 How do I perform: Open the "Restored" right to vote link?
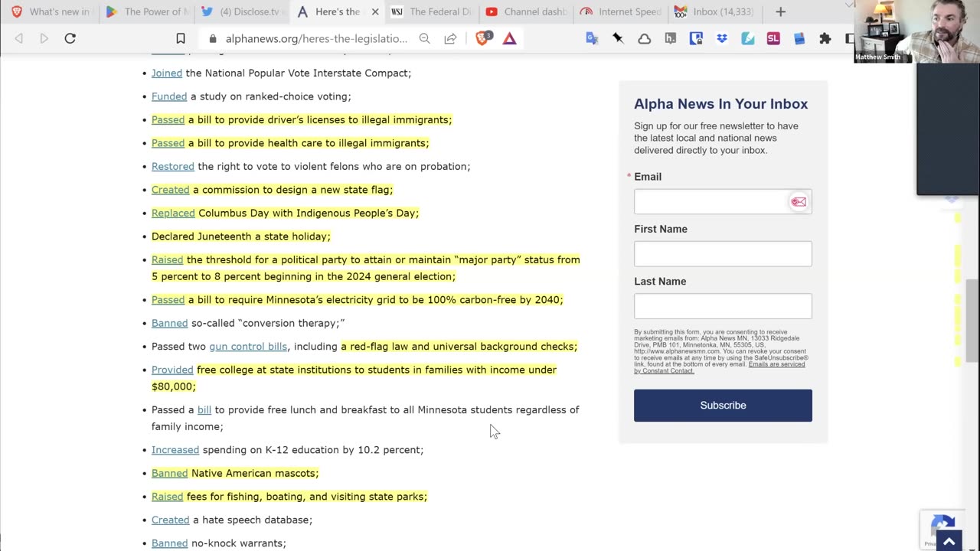pos(173,167)
